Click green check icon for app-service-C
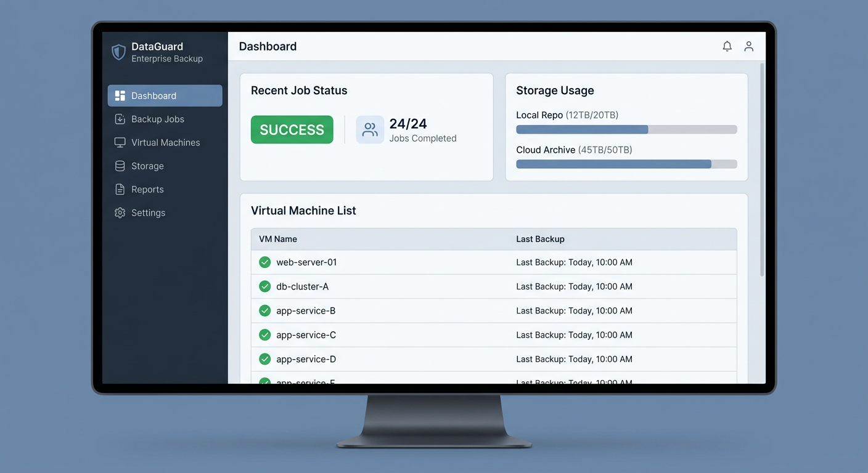This screenshot has height=473, width=868. tap(265, 335)
